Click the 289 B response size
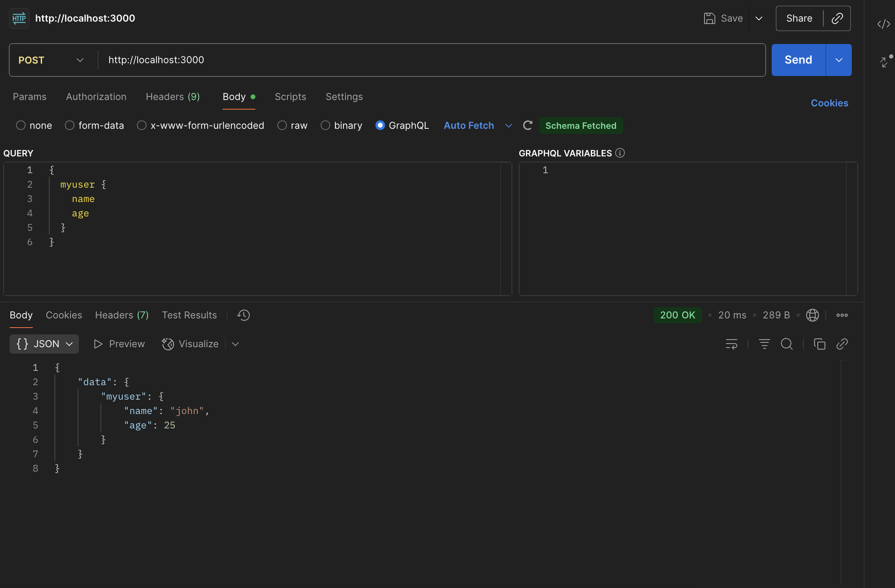 [776, 315]
